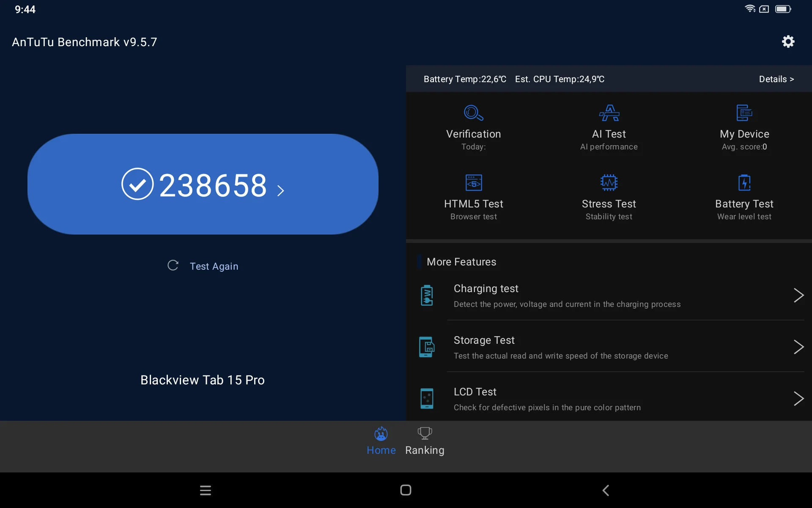Open the Battery Test icon

[744, 183]
